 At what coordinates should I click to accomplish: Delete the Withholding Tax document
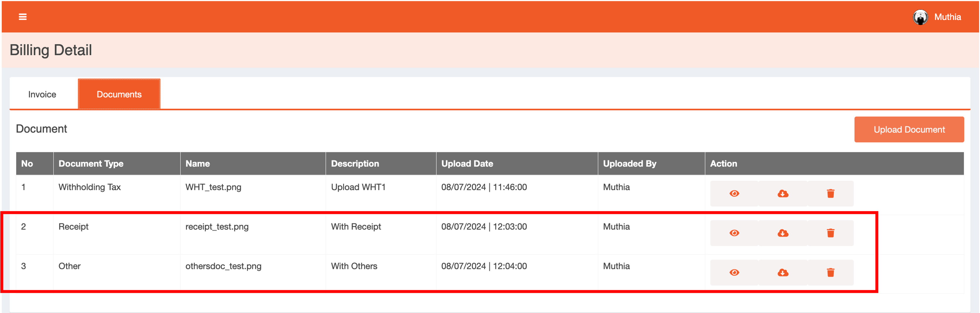coord(830,193)
